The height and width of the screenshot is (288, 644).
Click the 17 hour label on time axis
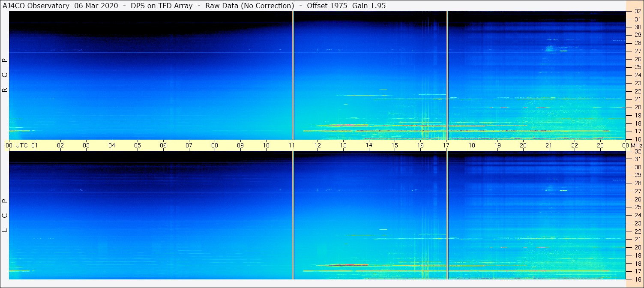(x=446, y=145)
